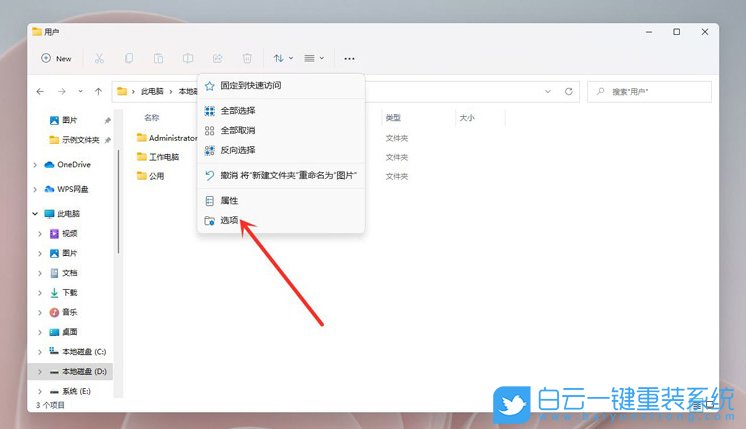Click the Share icon in toolbar
746x429 pixels.
(x=217, y=58)
